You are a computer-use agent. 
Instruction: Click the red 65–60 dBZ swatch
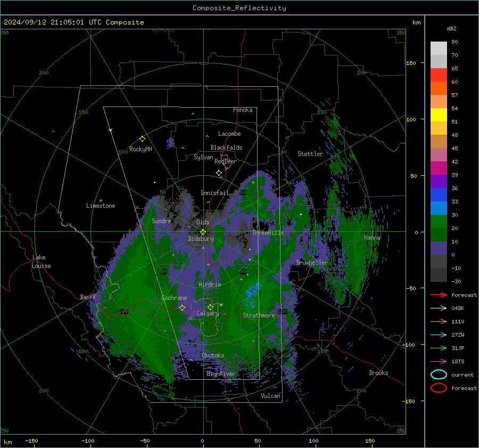click(x=439, y=75)
